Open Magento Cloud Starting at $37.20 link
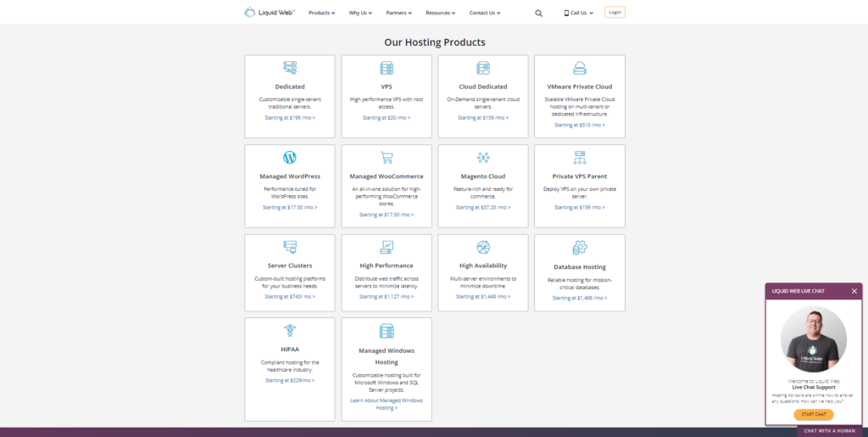Image resolution: width=868 pixels, height=437 pixels. pyautogui.click(x=483, y=207)
